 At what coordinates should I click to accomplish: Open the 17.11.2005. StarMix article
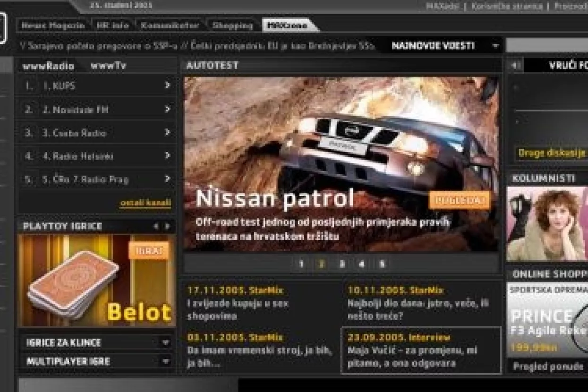tap(239, 303)
